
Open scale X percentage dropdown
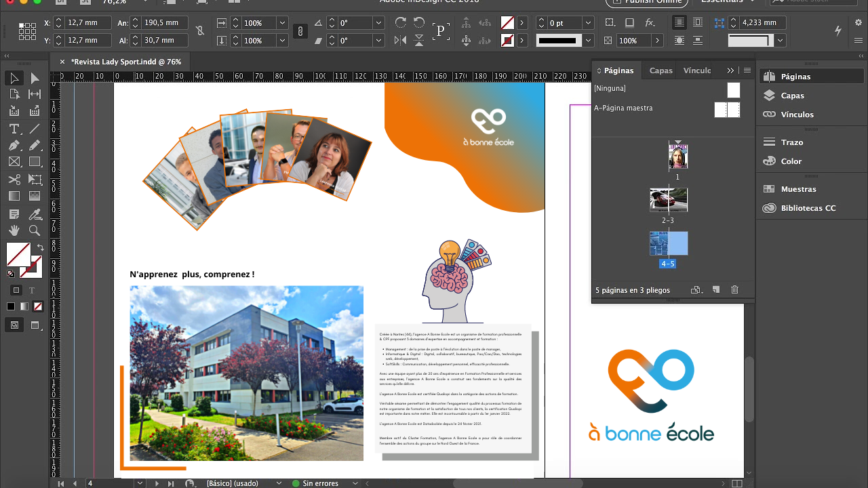282,23
